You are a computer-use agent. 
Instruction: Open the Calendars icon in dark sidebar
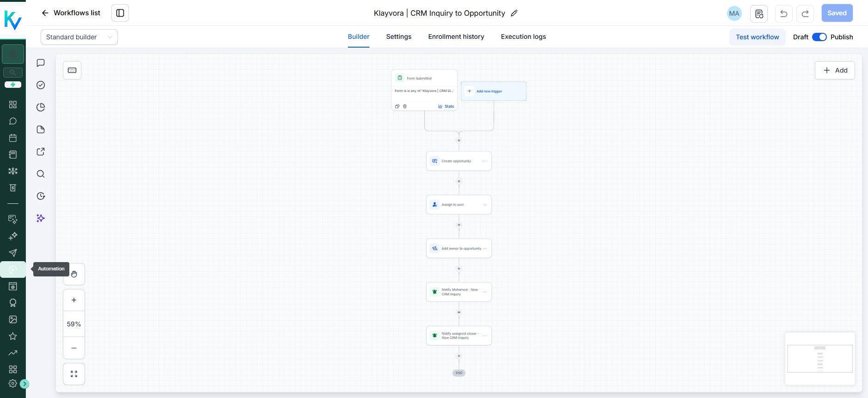click(13, 138)
